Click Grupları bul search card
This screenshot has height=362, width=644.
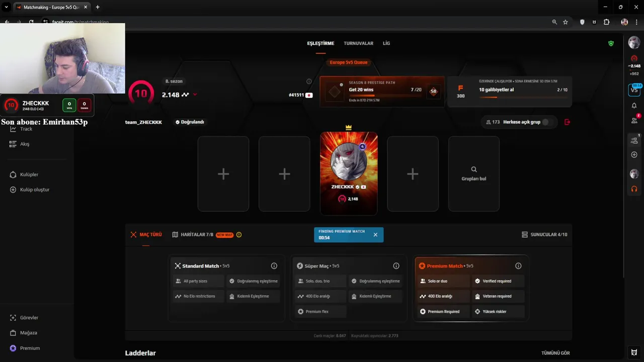click(474, 173)
